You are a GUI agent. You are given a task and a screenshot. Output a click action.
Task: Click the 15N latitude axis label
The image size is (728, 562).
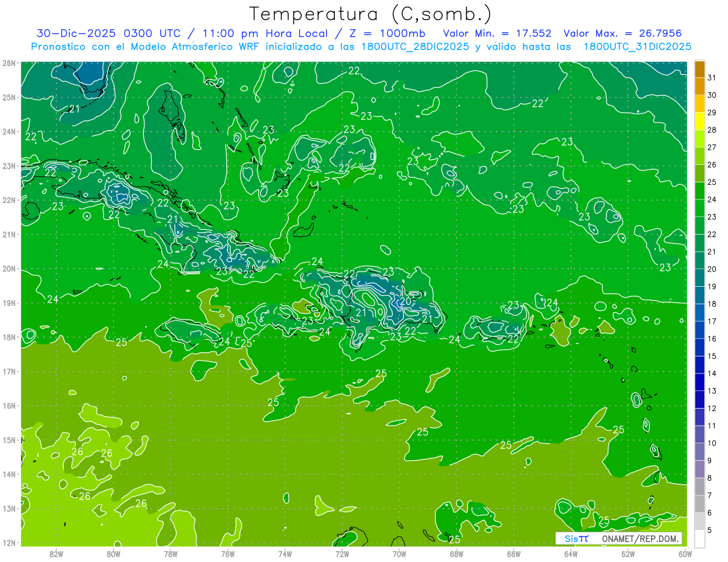tap(8, 440)
